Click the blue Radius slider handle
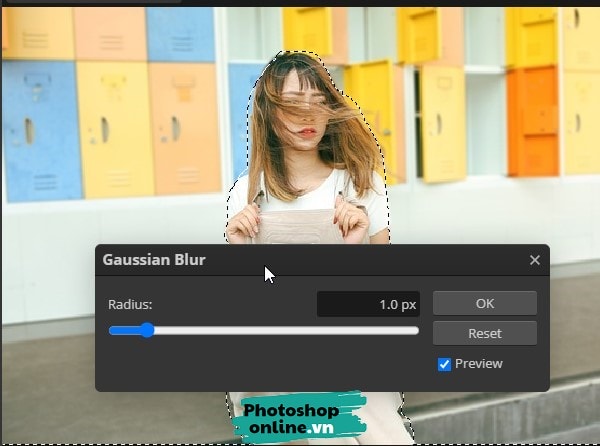The image size is (600, 446). (x=147, y=330)
